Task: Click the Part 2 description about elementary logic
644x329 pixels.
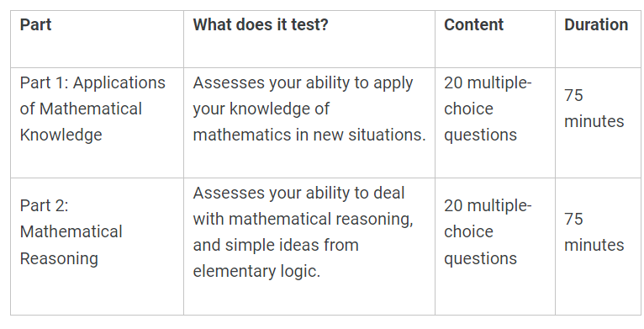Action: tap(303, 232)
